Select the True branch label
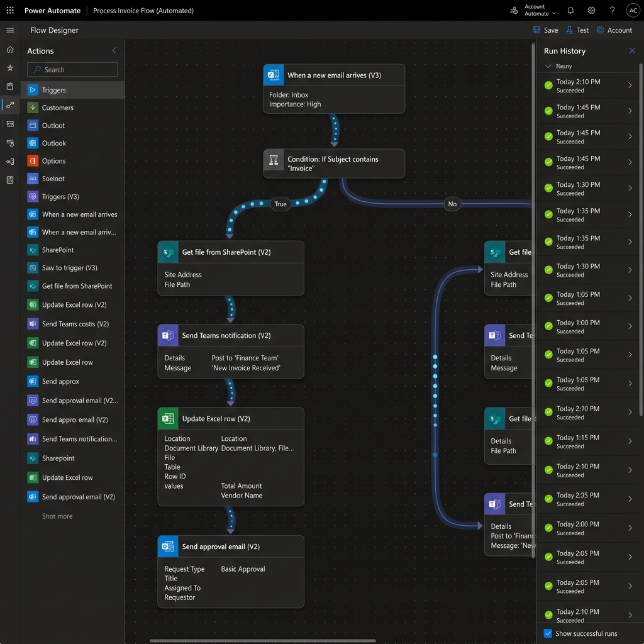The height and width of the screenshot is (644, 644). coord(280,204)
